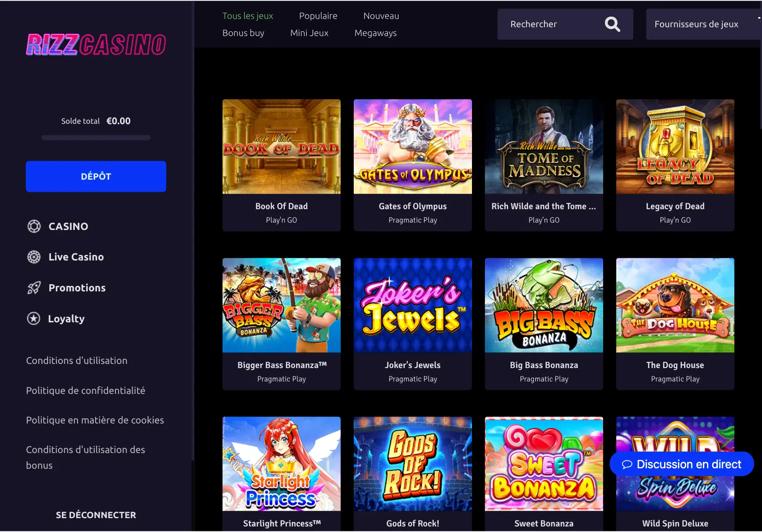Click the Joker's Jewels title text

point(413,365)
